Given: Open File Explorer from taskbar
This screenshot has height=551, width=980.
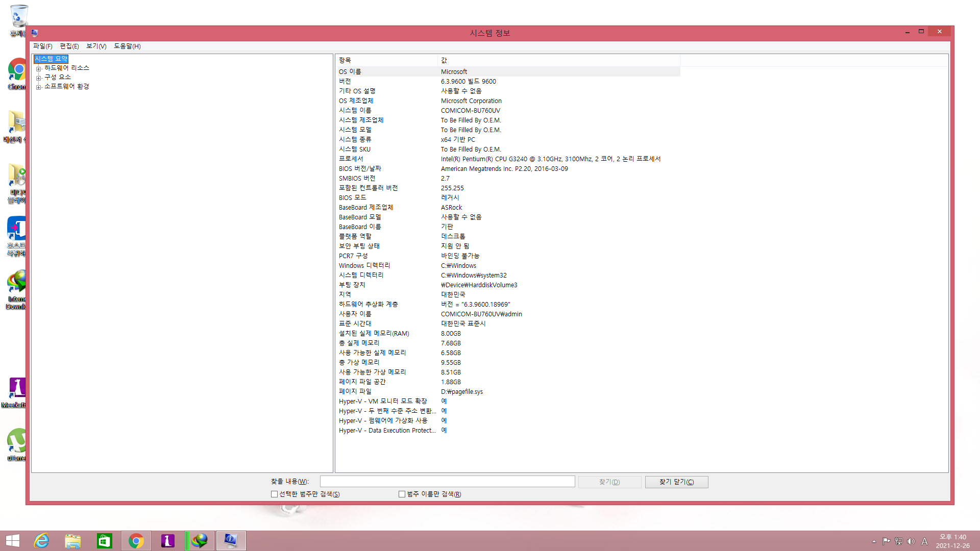Looking at the screenshot, I should click(x=73, y=541).
